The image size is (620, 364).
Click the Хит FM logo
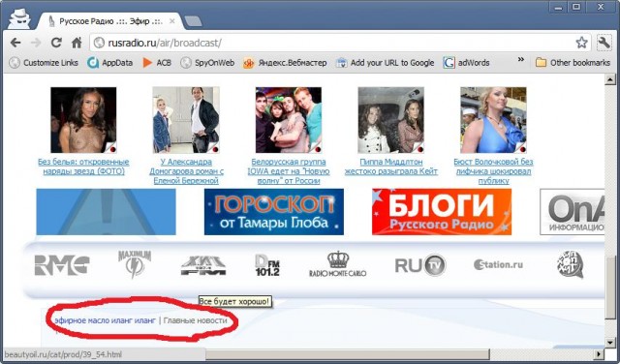click(203, 265)
